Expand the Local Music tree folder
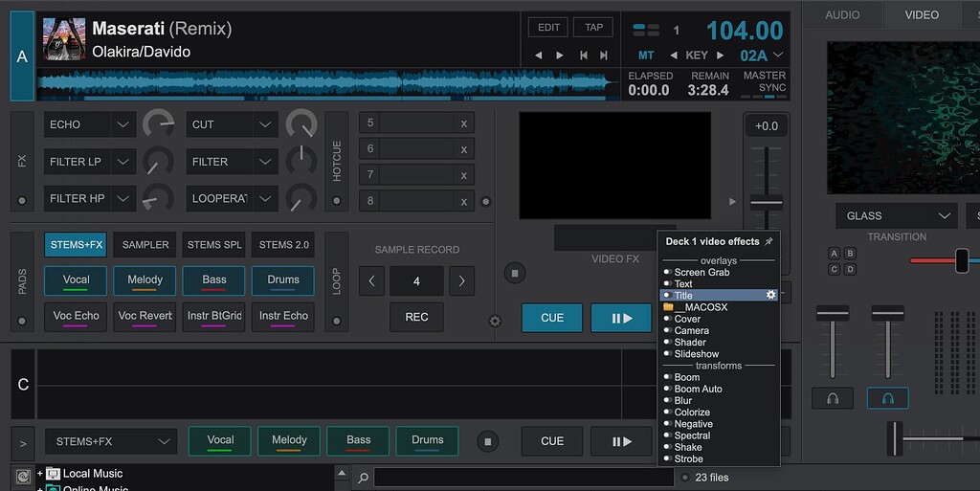The image size is (980, 491). pyautogui.click(x=39, y=474)
